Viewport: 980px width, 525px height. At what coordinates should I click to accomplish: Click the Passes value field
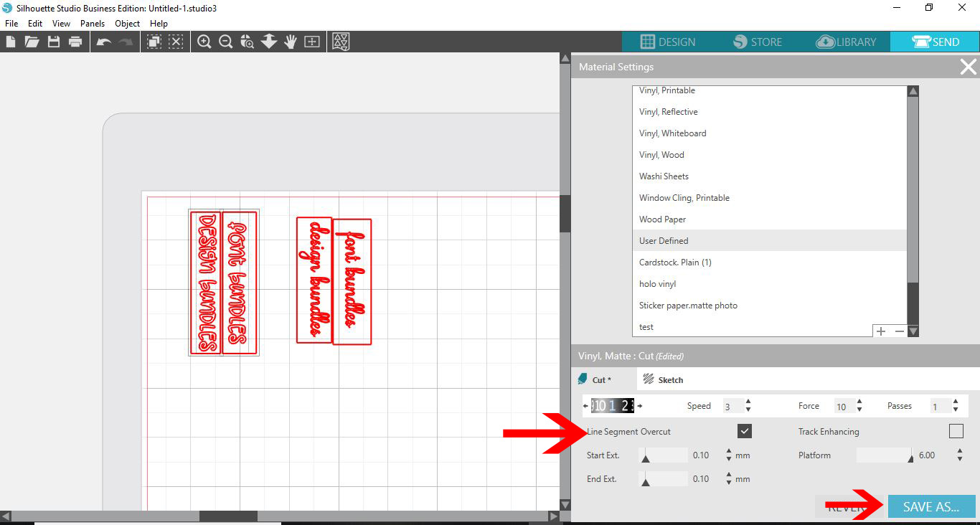[940, 407]
